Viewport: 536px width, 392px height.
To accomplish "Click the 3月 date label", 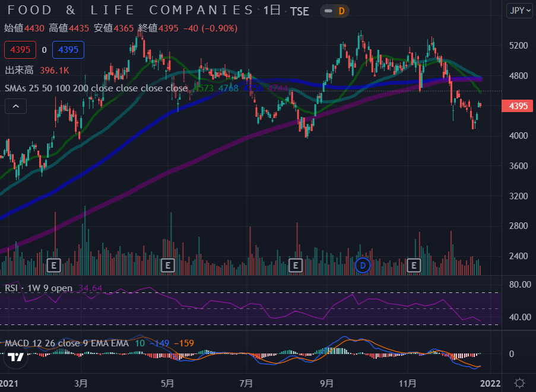I will point(81,384).
